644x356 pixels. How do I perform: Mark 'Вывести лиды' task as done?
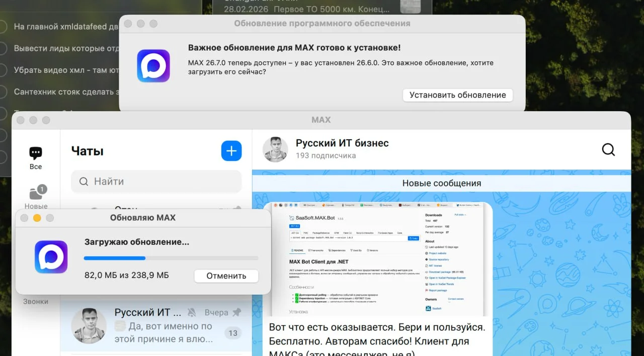point(3,48)
